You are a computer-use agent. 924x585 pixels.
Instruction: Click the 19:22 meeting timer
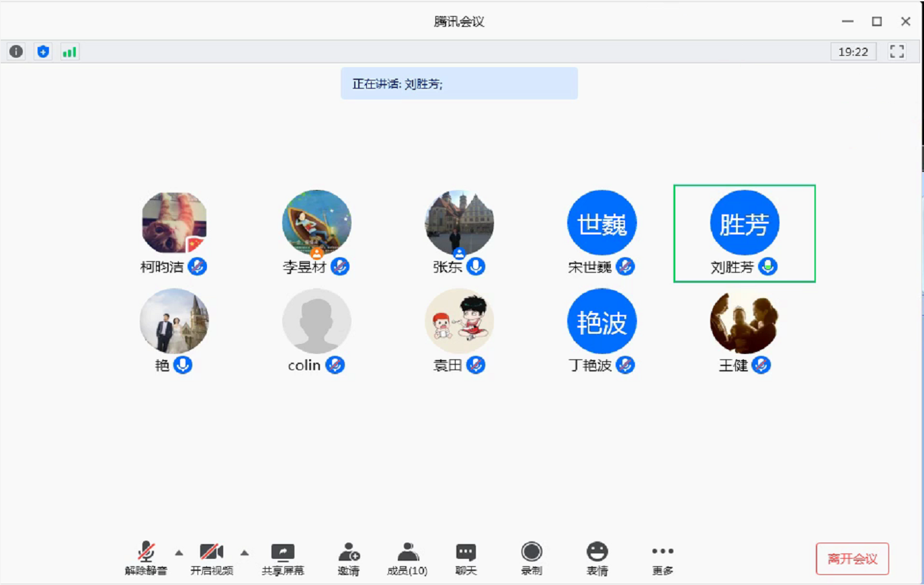(853, 52)
